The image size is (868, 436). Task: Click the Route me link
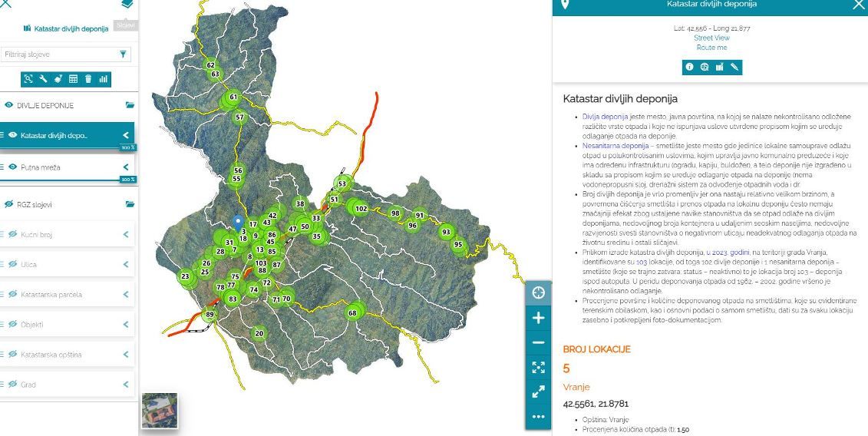coord(711,48)
